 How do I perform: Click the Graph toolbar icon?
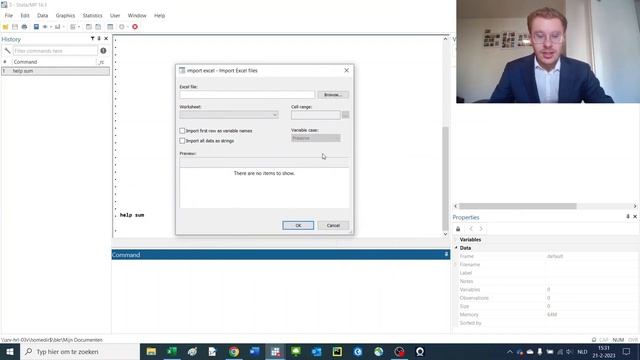tap(58, 27)
